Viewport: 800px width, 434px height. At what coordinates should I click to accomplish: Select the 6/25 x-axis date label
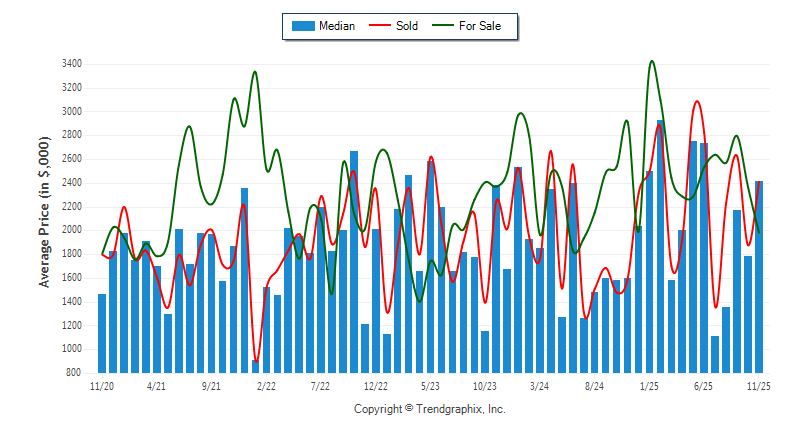click(x=704, y=385)
